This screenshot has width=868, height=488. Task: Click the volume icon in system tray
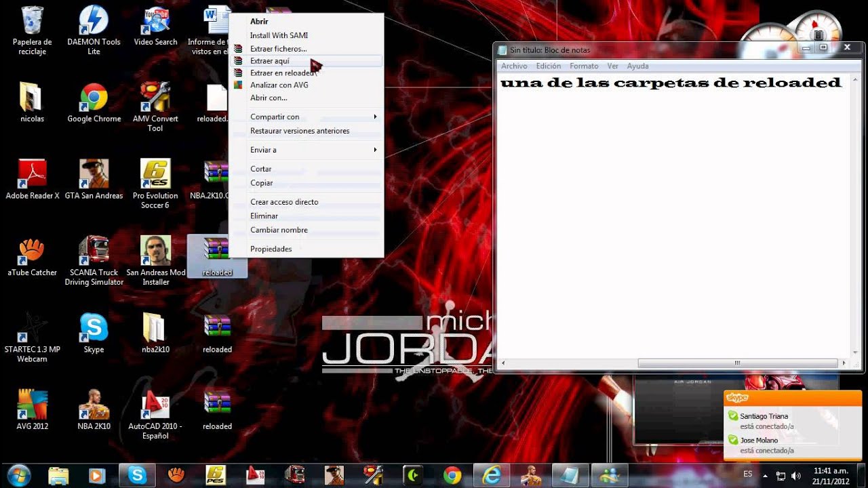[x=795, y=476]
